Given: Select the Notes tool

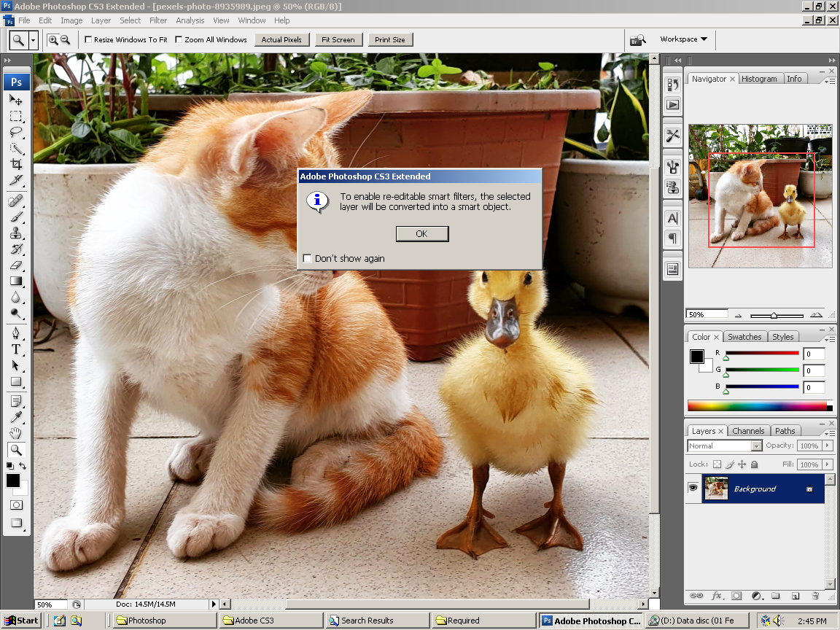Looking at the screenshot, I should (15, 401).
